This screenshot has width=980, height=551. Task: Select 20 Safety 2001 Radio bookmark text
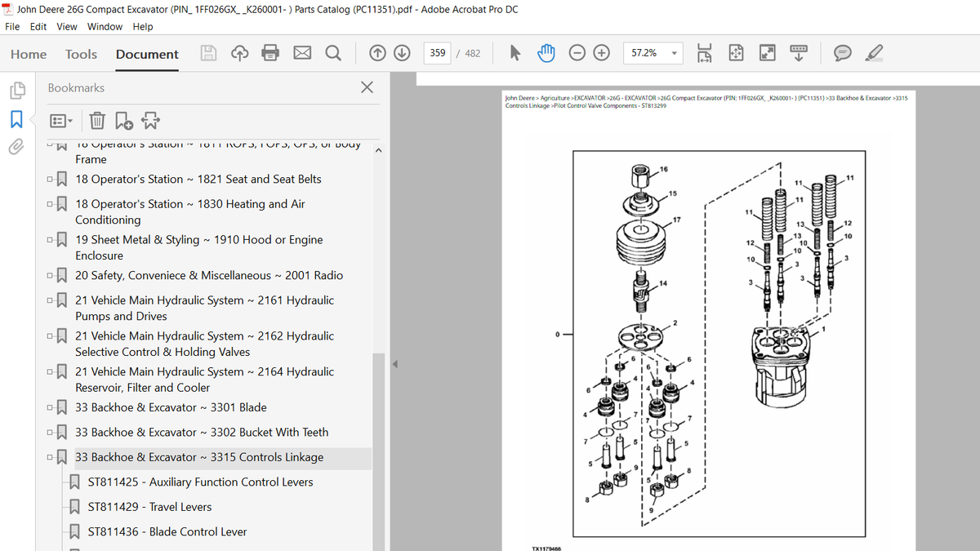[209, 276]
